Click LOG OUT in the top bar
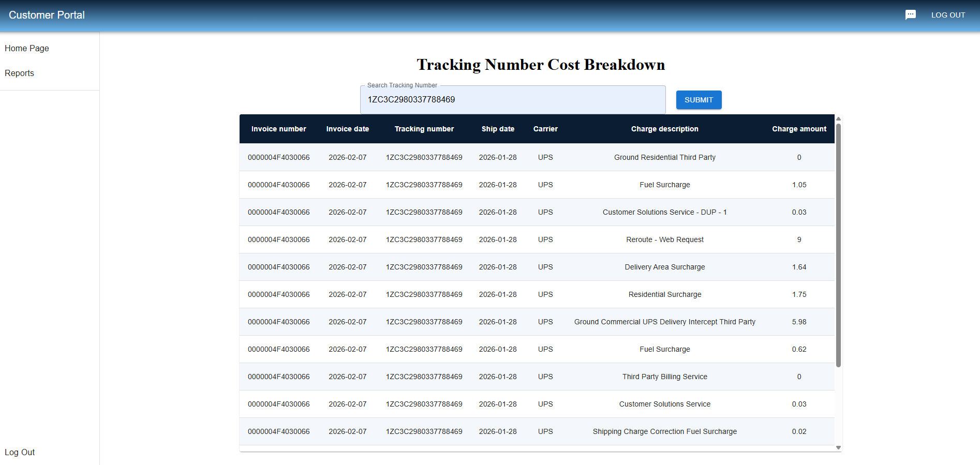 click(948, 15)
